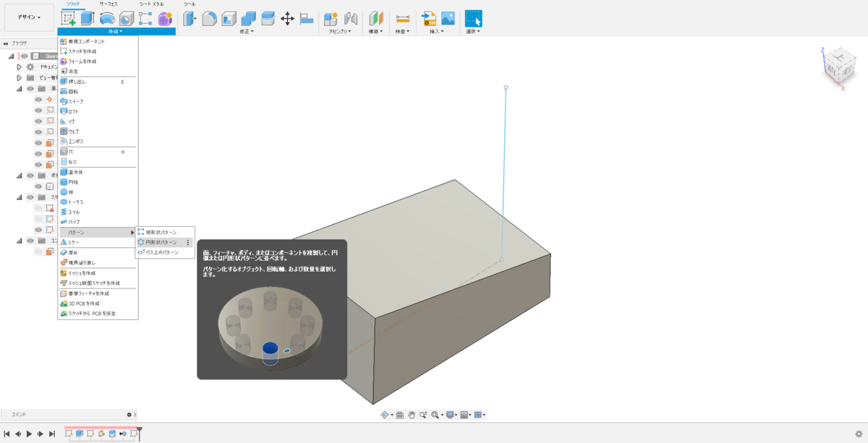This screenshot has width=868, height=443.
Task: Select the Combine icon in 修正 group
Action: click(248, 19)
